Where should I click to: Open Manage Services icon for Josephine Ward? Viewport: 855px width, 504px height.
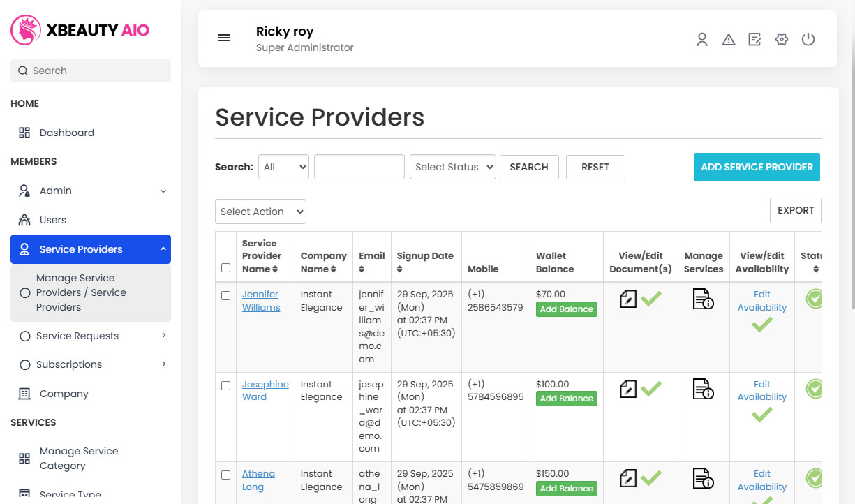coord(703,389)
